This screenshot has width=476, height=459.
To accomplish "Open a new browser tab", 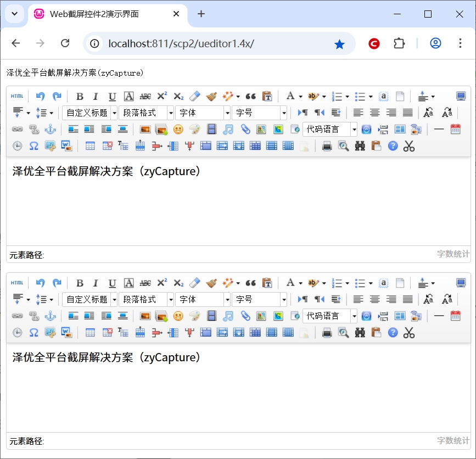I will 201,14.
